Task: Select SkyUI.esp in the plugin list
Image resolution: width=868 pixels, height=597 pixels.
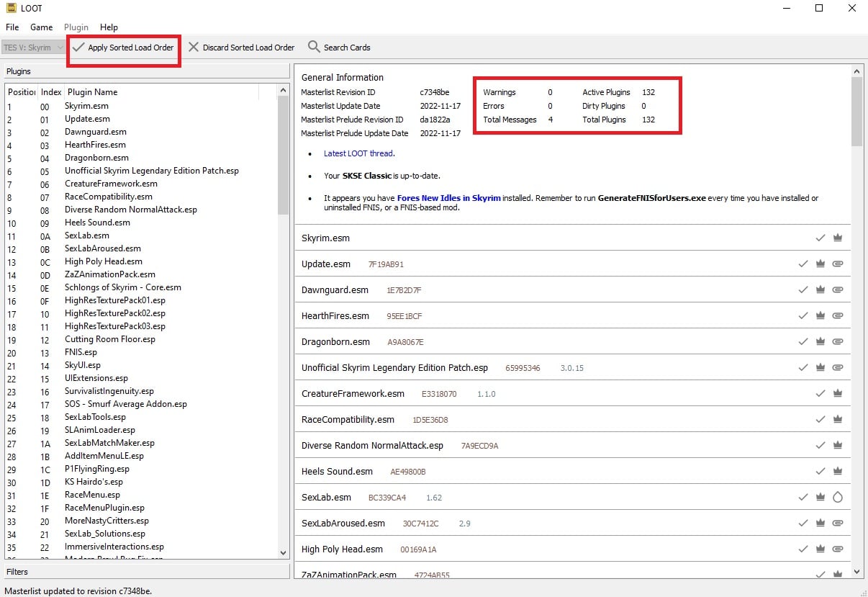Action: [83, 366]
